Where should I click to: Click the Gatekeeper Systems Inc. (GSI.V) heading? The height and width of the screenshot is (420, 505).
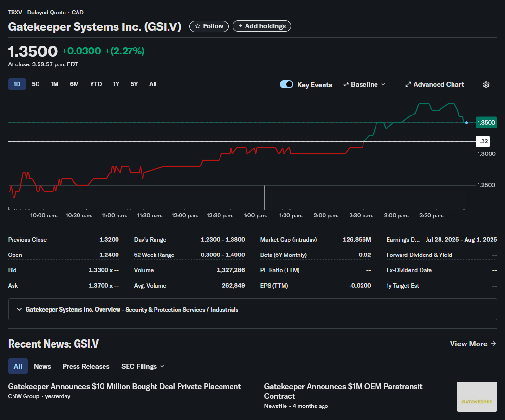coord(94,27)
